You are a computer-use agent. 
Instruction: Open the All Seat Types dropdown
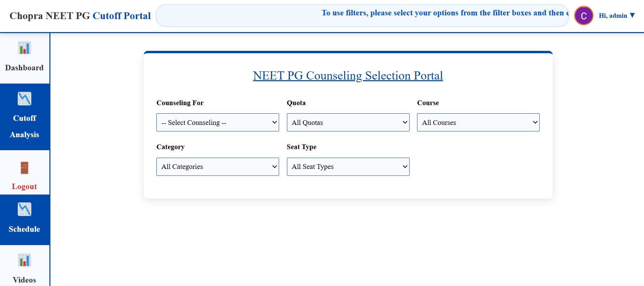click(x=348, y=167)
